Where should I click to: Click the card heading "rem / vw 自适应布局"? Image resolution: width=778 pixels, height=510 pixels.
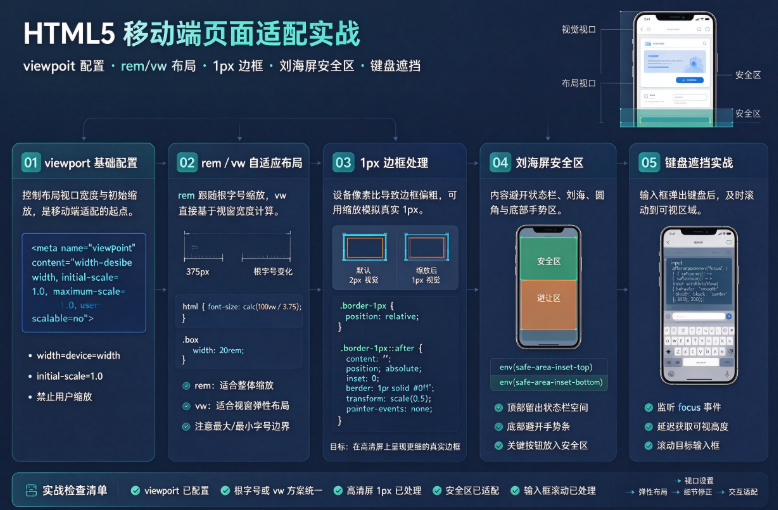pyautogui.click(x=252, y=163)
